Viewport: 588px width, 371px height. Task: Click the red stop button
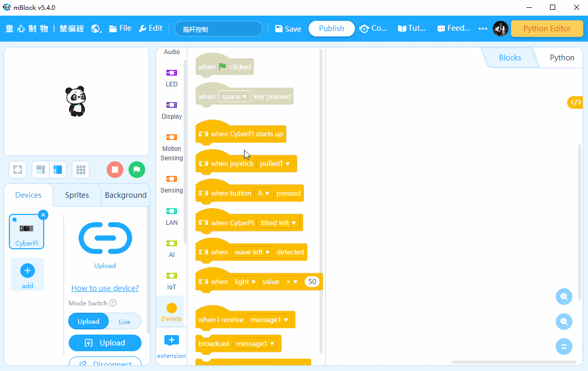pyautogui.click(x=115, y=170)
